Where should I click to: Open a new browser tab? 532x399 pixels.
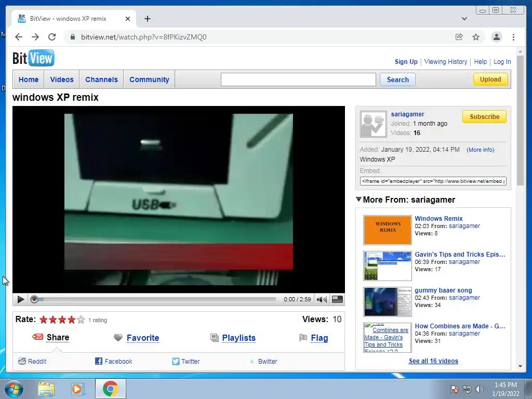147,19
